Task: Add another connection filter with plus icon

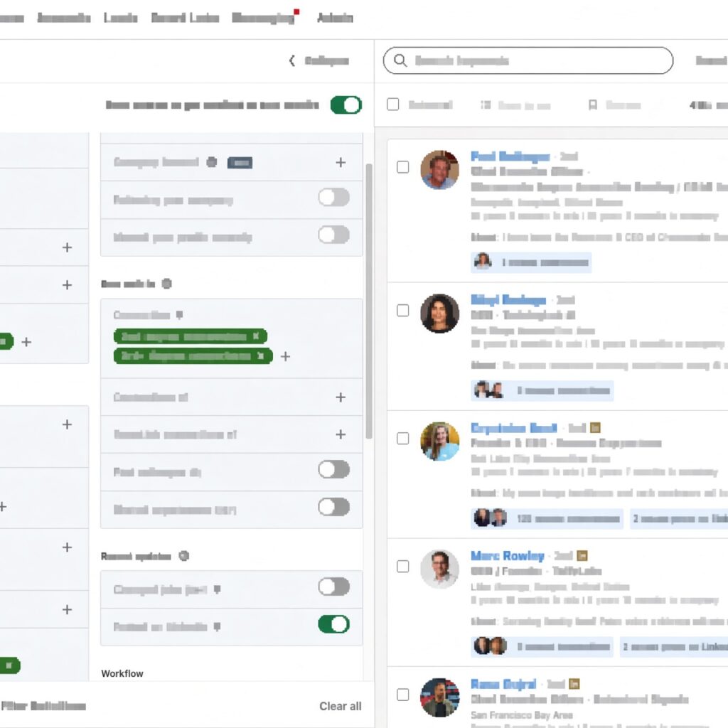Action: pyautogui.click(x=286, y=357)
